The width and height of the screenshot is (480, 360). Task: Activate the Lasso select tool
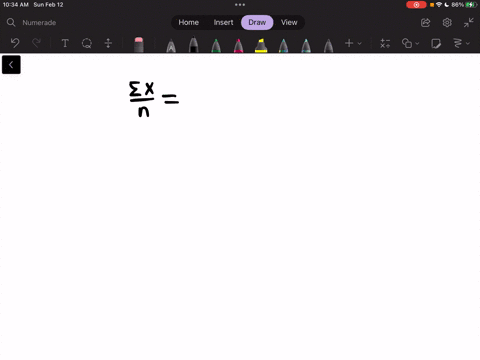(x=87, y=43)
